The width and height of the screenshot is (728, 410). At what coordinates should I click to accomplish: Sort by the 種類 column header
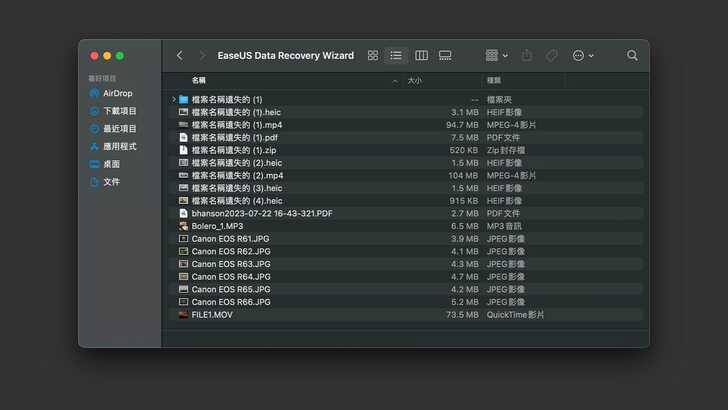pos(494,80)
